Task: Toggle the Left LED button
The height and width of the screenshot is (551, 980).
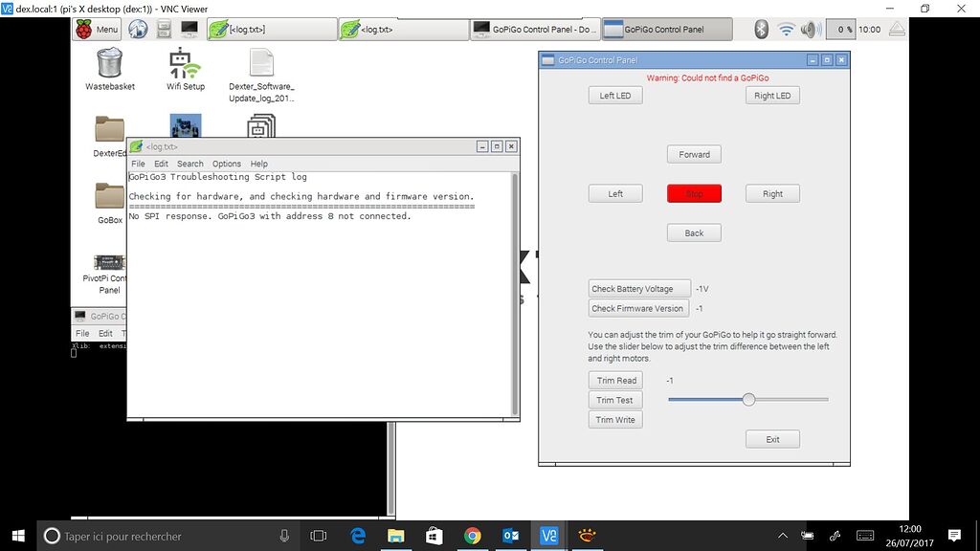Action: pos(614,96)
